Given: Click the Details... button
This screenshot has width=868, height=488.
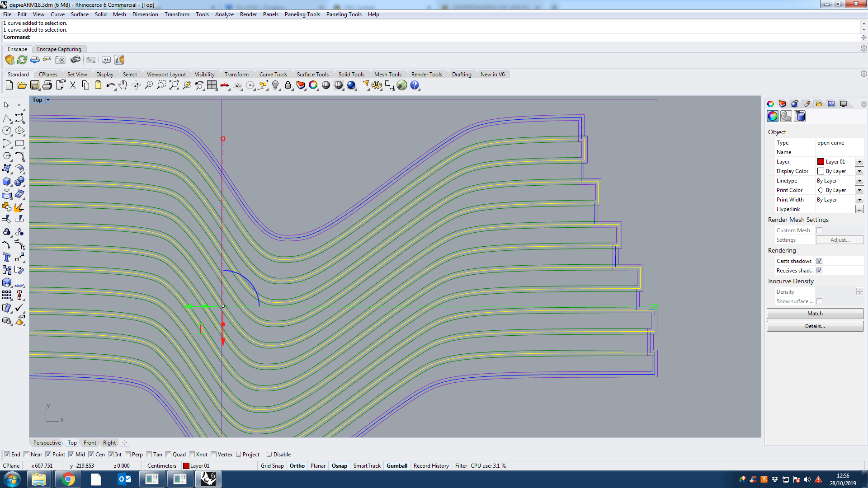Looking at the screenshot, I should (x=815, y=326).
